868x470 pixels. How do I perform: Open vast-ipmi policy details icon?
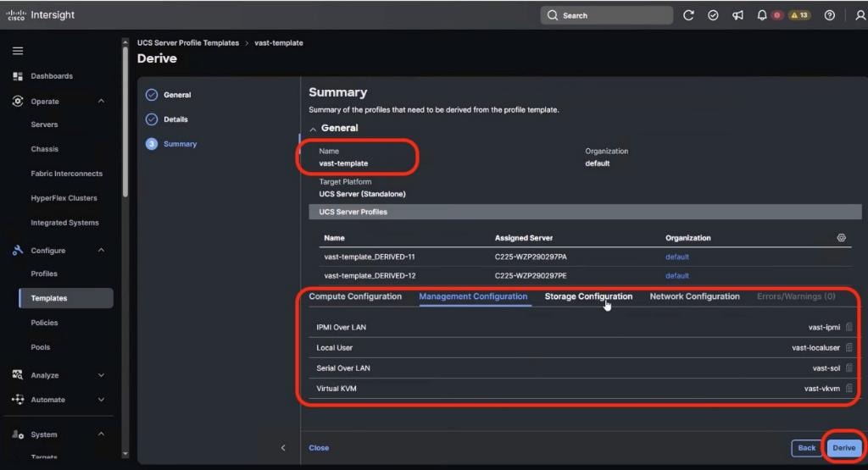coord(849,327)
